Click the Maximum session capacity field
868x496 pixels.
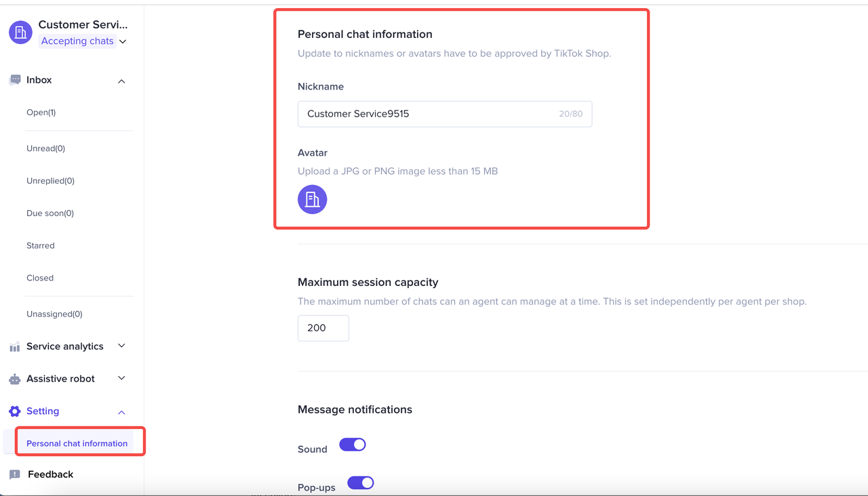click(323, 328)
